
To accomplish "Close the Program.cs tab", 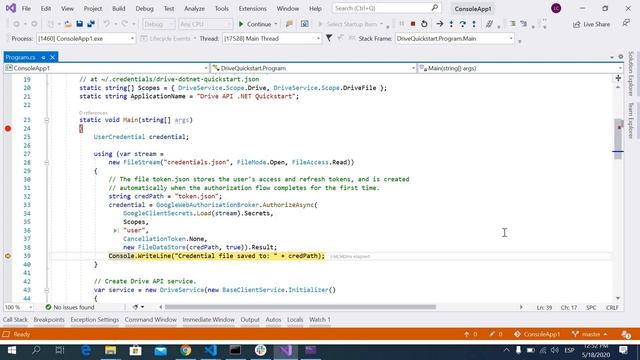I will click(52, 58).
